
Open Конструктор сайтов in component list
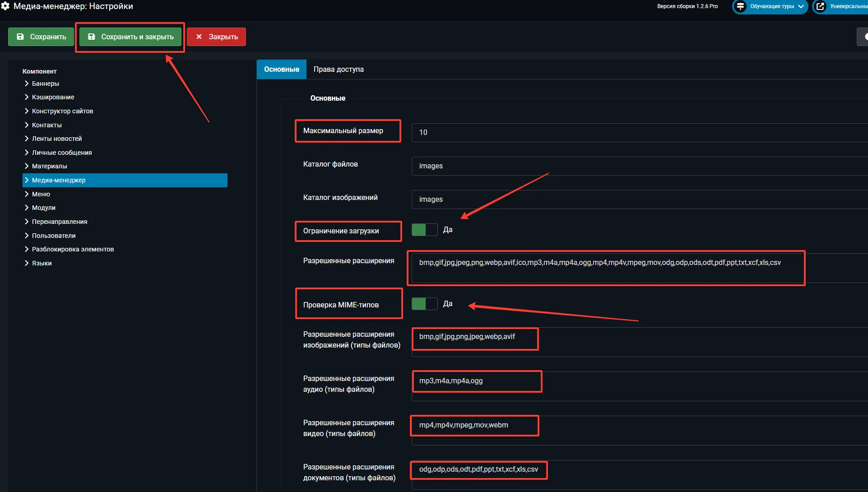pos(62,111)
